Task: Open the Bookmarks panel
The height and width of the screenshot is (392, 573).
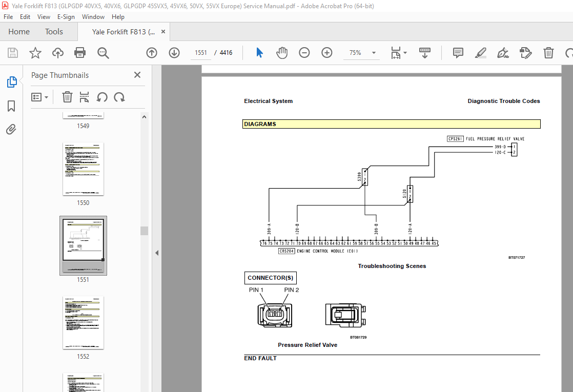Action: (x=11, y=106)
